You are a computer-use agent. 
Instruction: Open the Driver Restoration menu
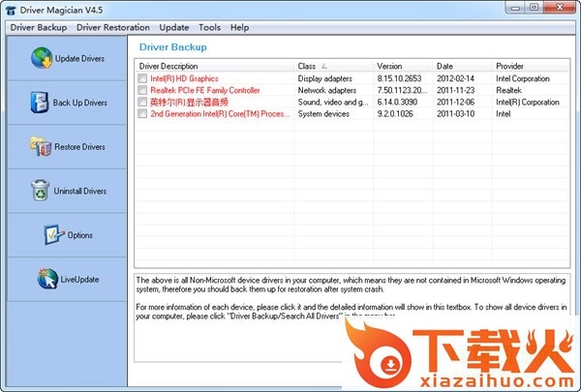(113, 27)
